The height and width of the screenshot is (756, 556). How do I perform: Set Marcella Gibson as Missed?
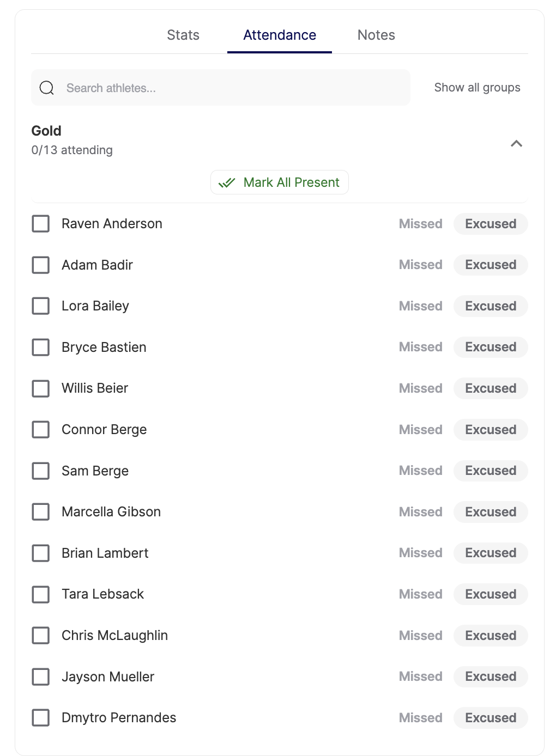coord(420,512)
